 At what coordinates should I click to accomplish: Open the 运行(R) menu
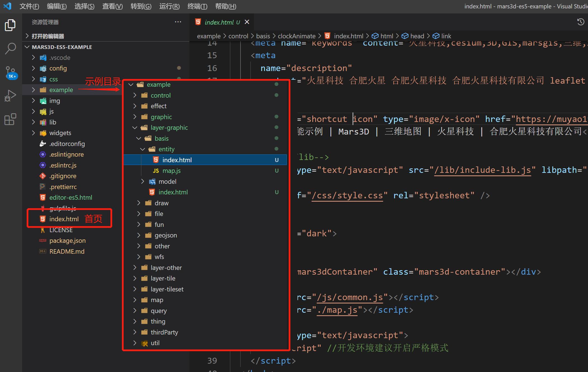coord(170,6)
